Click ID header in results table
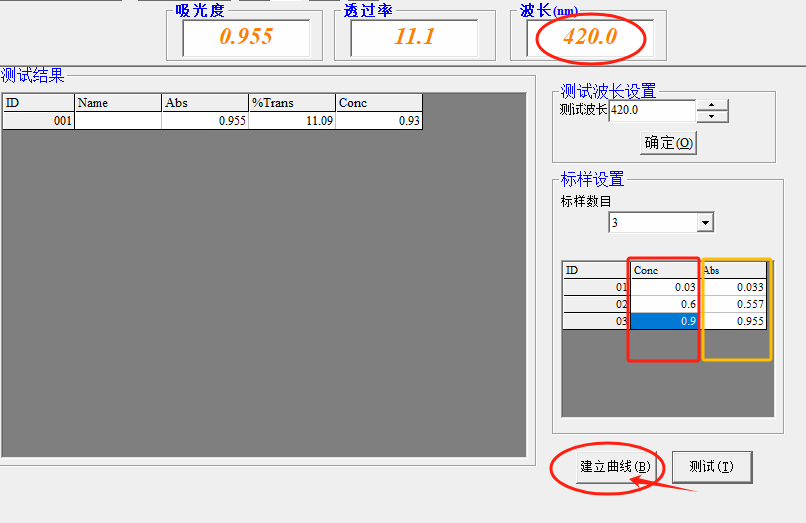Image resolution: width=806 pixels, height=523 pixels. [x=39, y=103]
